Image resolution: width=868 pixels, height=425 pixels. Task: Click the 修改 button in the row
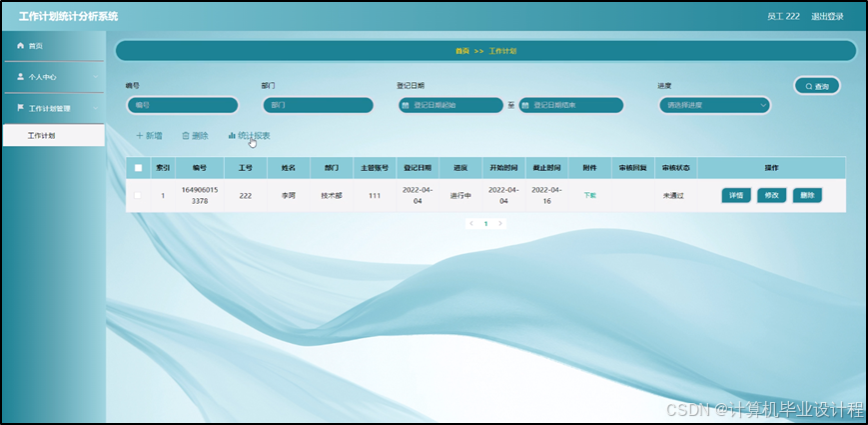(771, 195)
